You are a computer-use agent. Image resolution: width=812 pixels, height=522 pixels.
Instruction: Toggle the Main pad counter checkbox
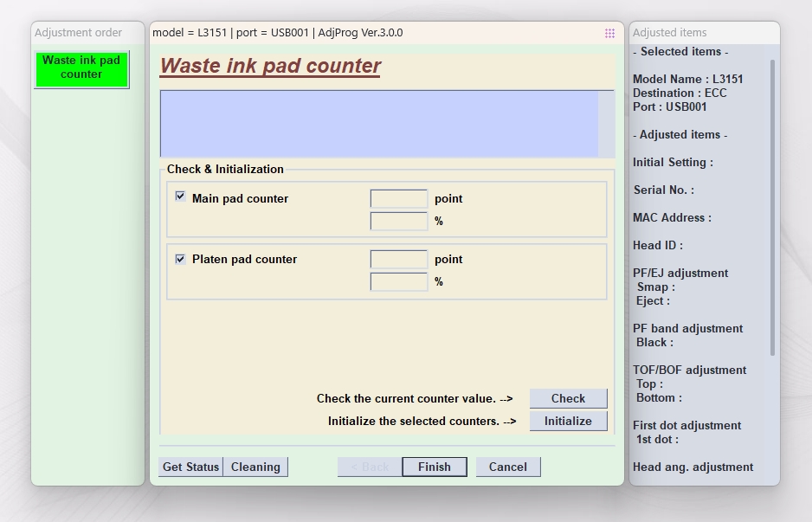click(x=180, y=197)
